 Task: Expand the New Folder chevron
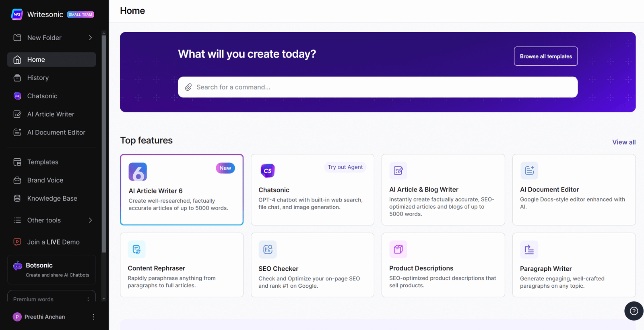(x=90, y=38)
